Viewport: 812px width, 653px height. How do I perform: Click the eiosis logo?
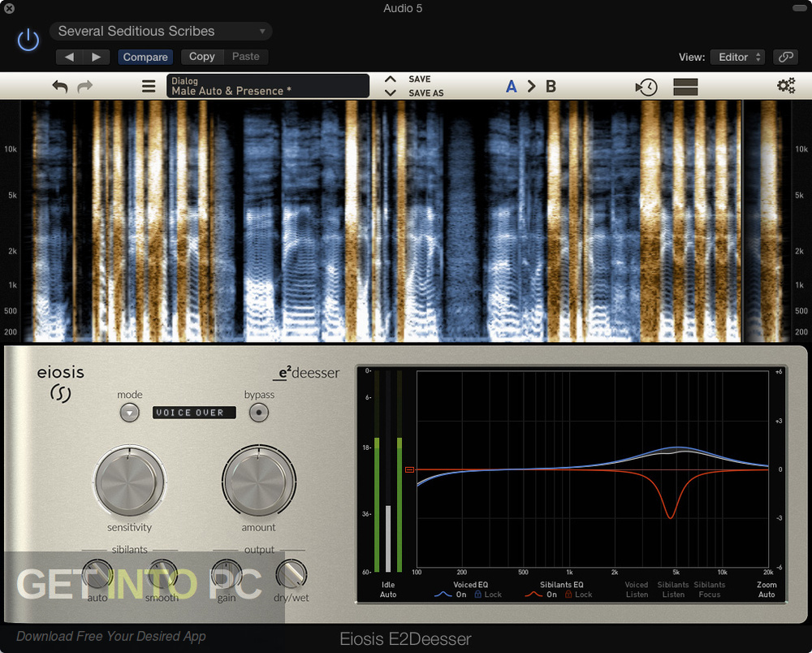[x=60, y=383]
